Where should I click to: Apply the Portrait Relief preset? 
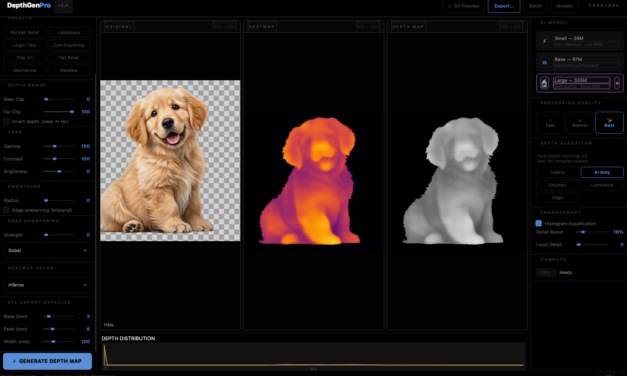(x=25, y=32)
